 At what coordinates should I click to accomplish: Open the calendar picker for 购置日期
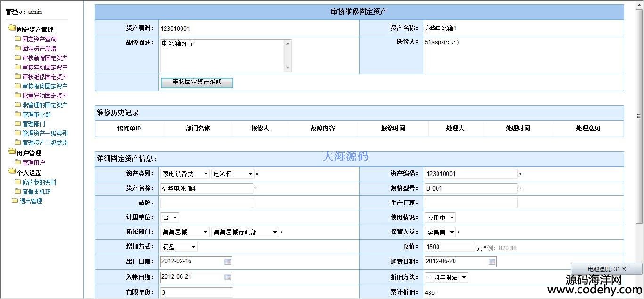492,262
